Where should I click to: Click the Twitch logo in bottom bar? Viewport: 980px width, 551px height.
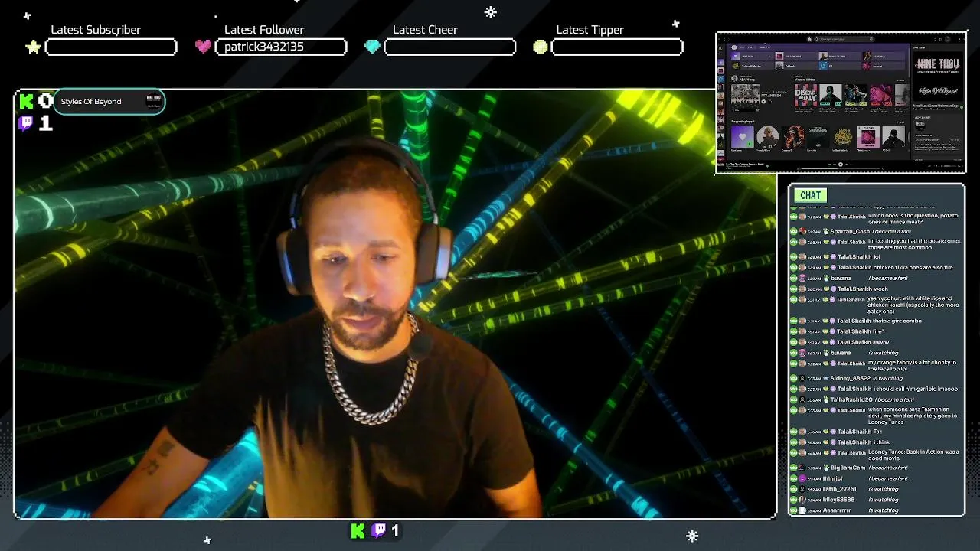[379, 530]
